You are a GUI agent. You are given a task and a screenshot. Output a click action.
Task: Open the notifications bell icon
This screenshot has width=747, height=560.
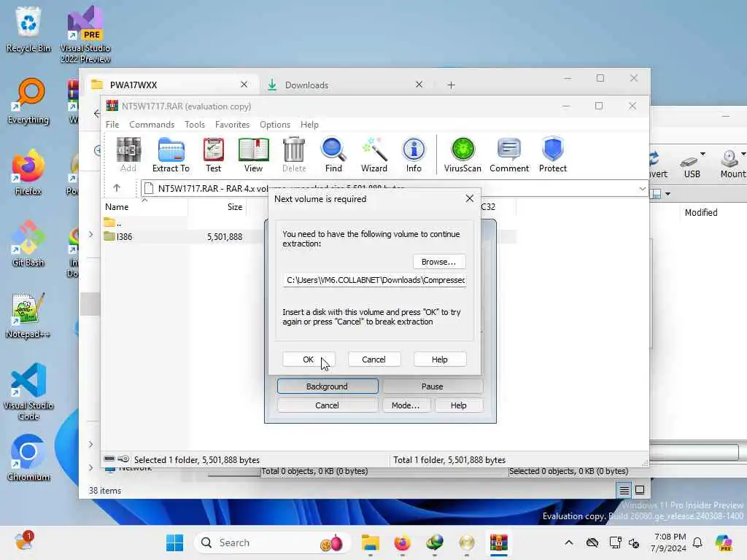click(697, 542)
